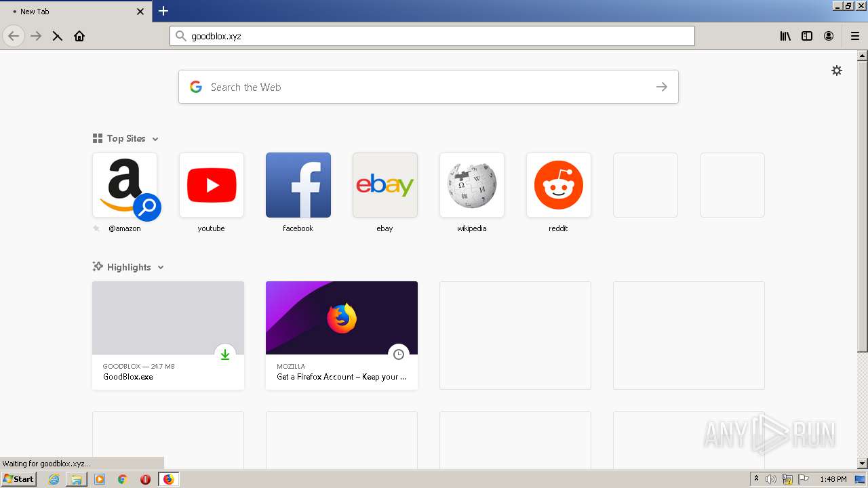868x488 pixels.
Task: Open the Opera taskbar icon
Action: point(145,479)
